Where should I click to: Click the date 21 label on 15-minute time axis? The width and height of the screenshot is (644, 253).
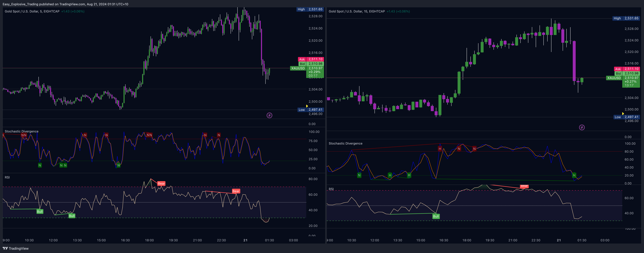[559, 240]
